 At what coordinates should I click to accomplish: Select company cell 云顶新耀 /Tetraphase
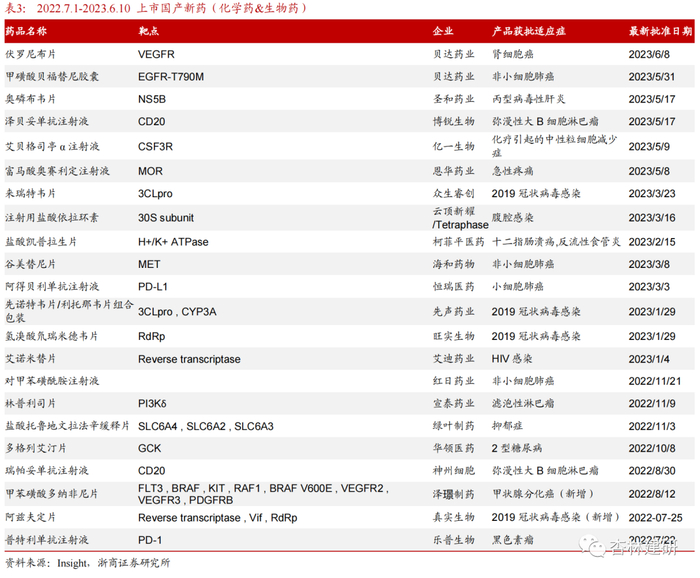click(460, 218)
